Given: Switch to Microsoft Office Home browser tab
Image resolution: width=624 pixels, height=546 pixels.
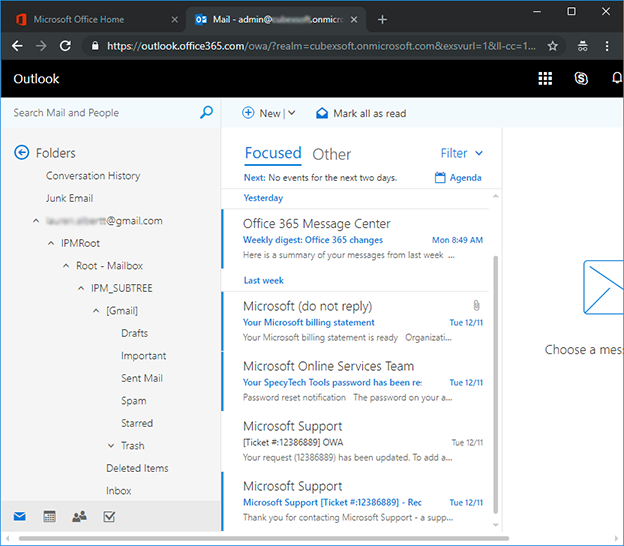Looking at the screenshot, I should coord(78,20).
